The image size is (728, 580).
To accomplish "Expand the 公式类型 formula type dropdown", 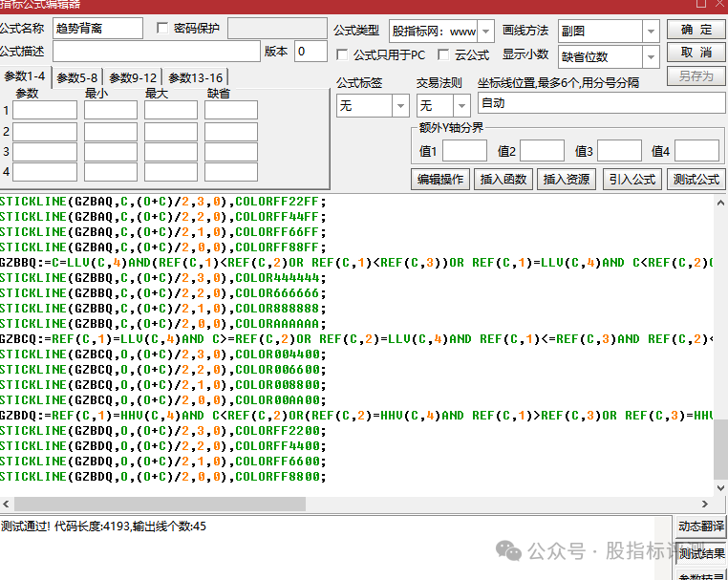I will 485,32.
